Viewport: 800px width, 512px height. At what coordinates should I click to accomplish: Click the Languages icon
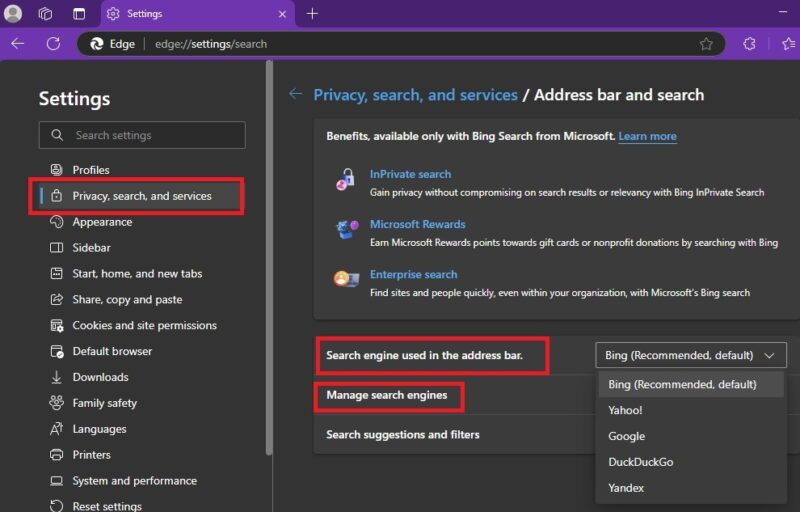(x=56, y=429)
